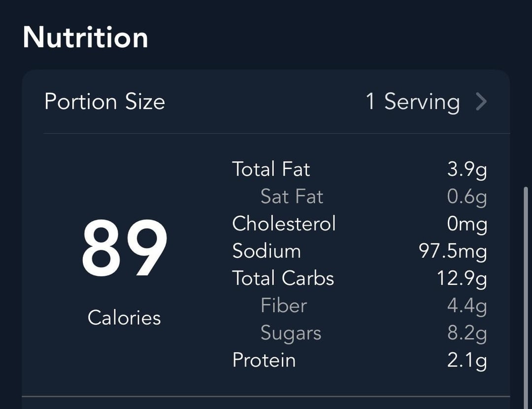The height and width of the screenshot is (409, 532).
Task: Tap the Sugars sub-row label
Action: [x=291, y=333]
